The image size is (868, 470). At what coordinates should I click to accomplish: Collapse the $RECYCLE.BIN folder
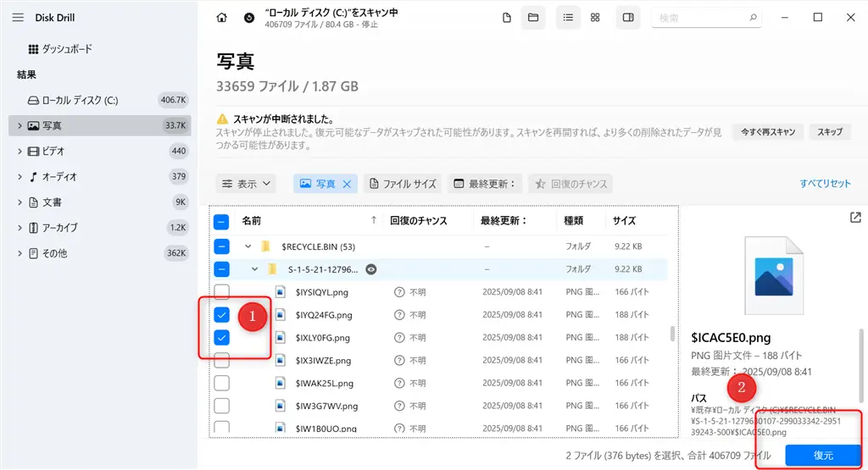tap(248, 246)
